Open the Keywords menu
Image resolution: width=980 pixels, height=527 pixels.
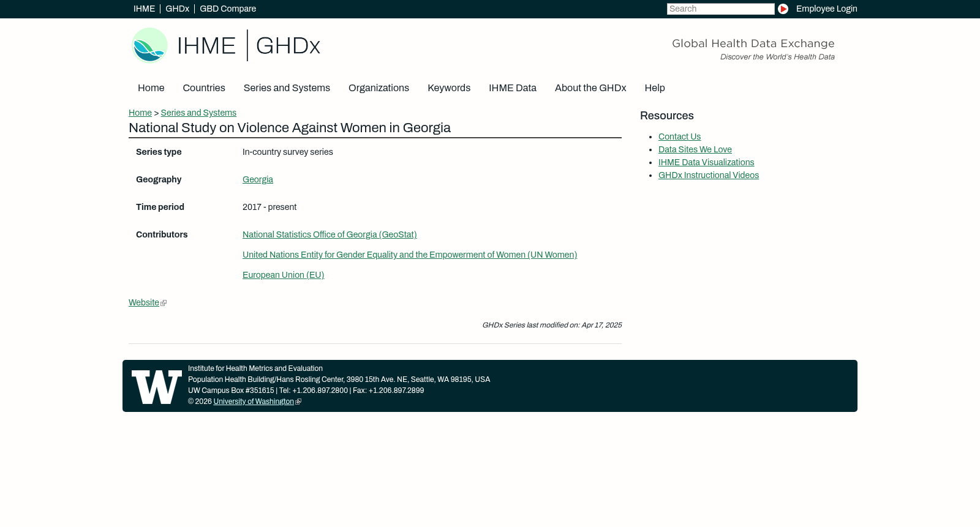point(449,88)
